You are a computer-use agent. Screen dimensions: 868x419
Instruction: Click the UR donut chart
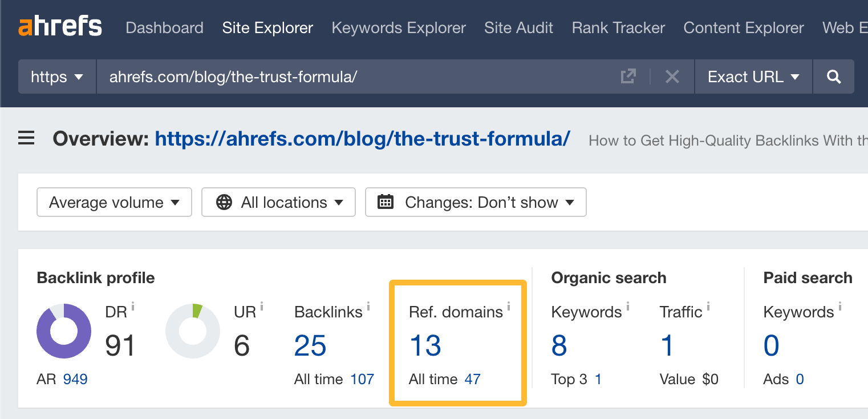tap(193, 331)
